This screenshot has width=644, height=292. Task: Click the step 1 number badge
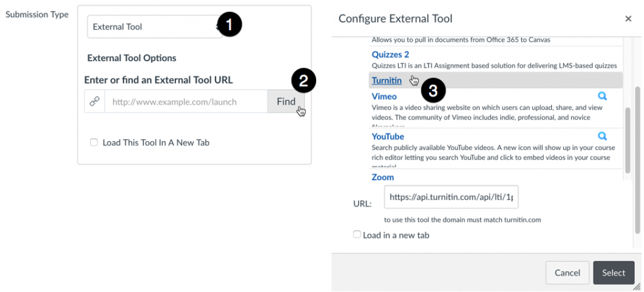pyautogui.click(x=230, y=26)
